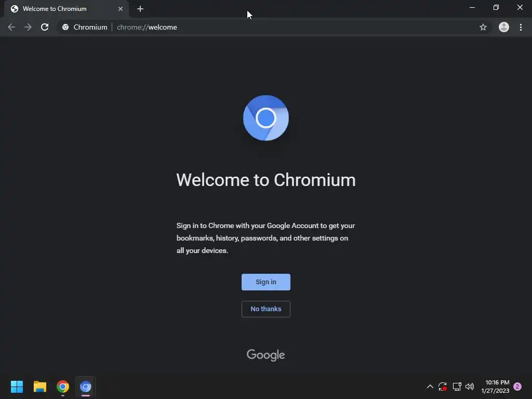Viewport: 532px width, 399px height.
Task: Open the Windows Start menu
Action: click(17, 387)
